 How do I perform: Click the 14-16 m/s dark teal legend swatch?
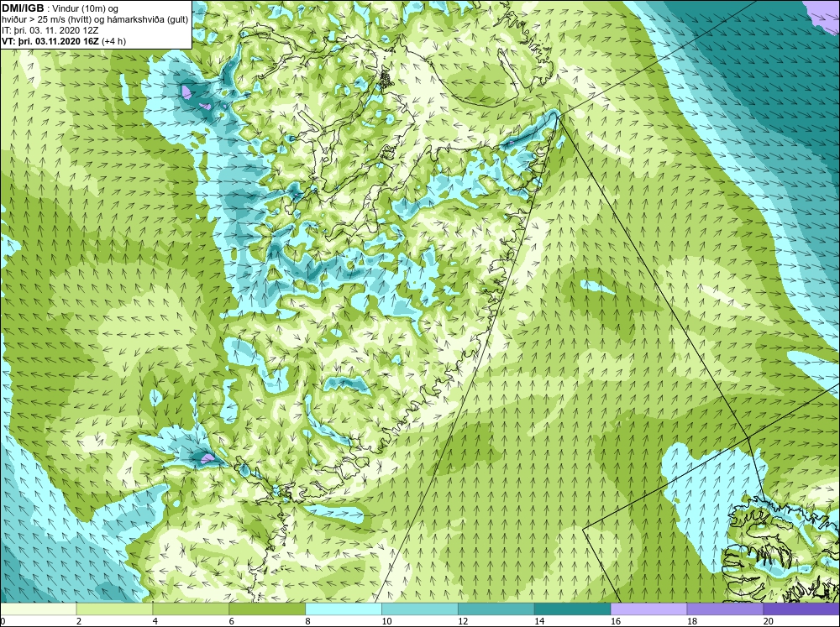[572, 609]
